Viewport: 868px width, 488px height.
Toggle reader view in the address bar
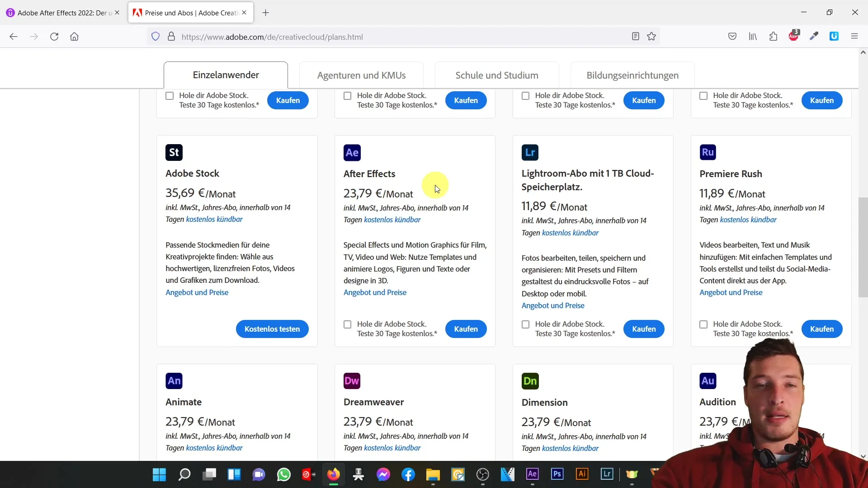636,37
